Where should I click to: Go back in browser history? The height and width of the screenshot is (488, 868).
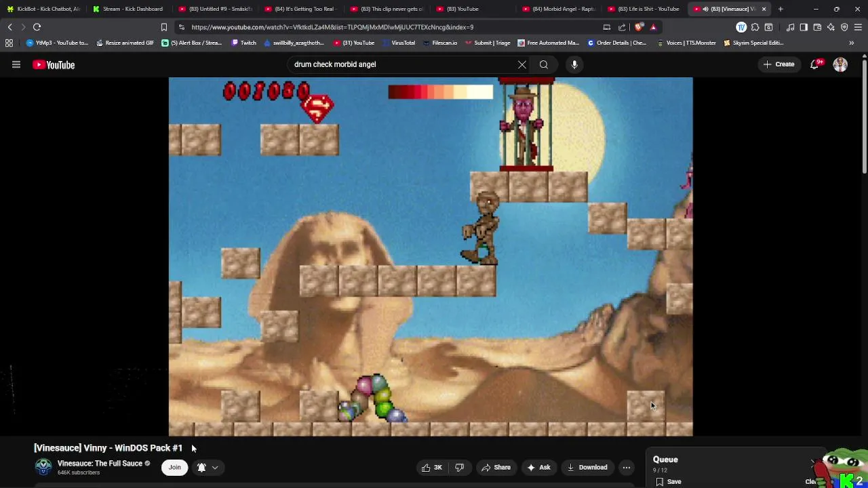[x=9, y=27]
